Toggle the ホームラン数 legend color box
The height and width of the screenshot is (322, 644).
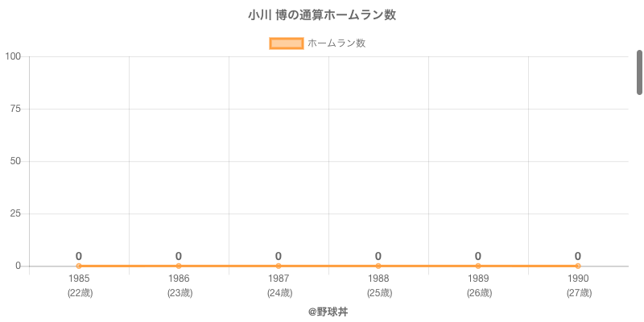pos(286,43)
